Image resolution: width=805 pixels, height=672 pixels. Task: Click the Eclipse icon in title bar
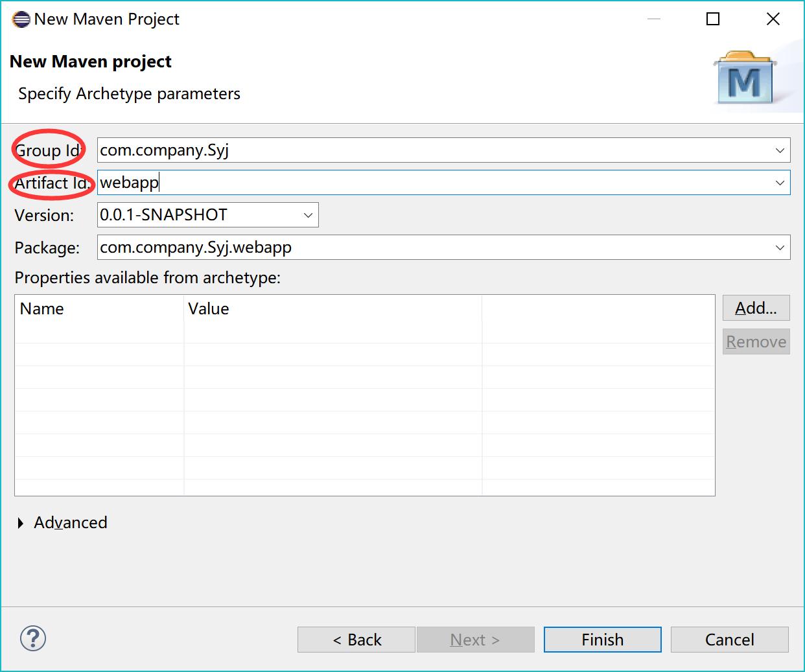click(x=21, y=19)
